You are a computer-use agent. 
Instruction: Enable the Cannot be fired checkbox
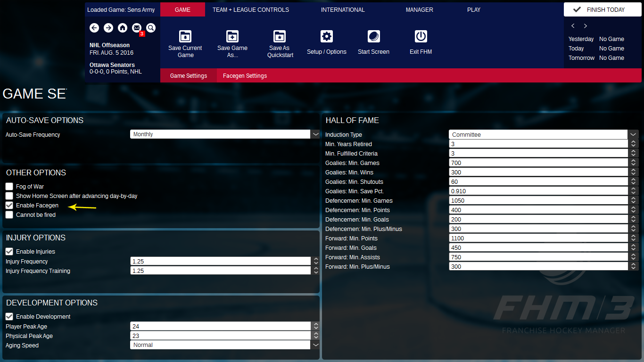pos(9,215)
